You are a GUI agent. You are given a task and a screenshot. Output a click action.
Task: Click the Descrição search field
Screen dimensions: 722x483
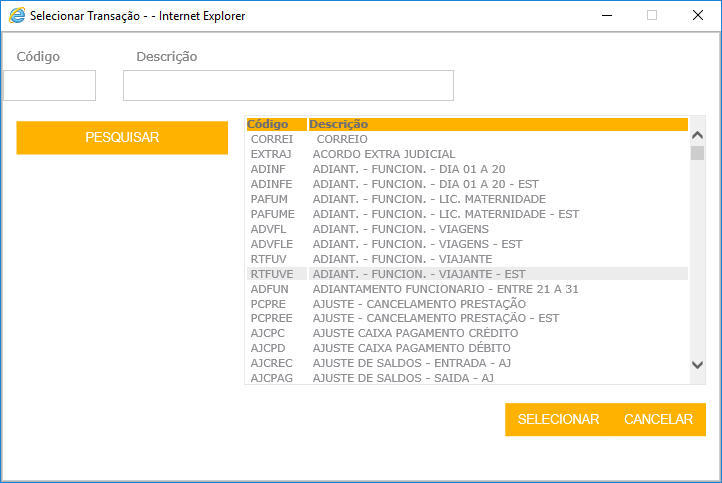pos(288,86)
